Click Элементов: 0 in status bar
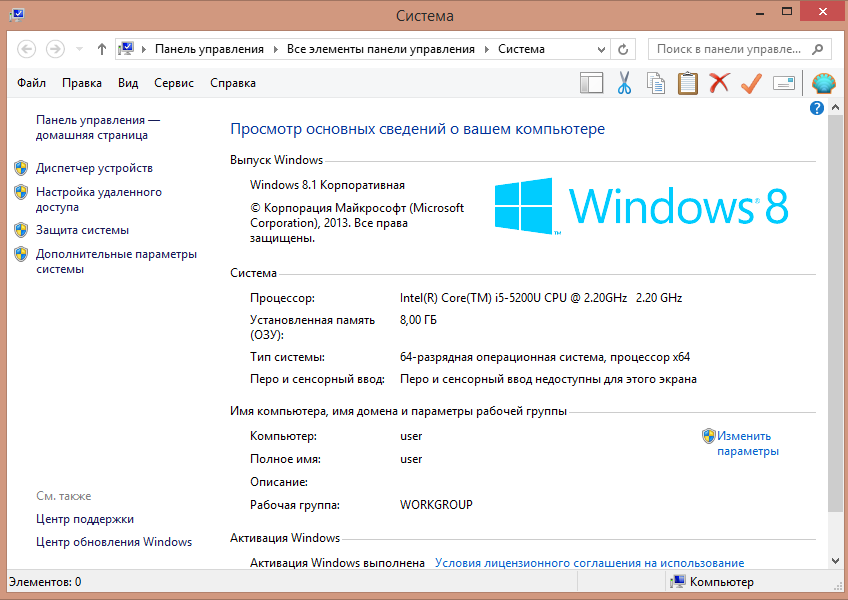848x600 pixels. (45, 582)
